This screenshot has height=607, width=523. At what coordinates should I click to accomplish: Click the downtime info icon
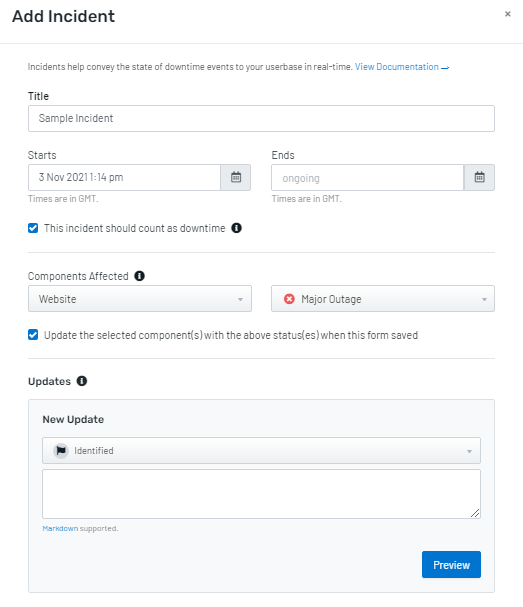237,228
